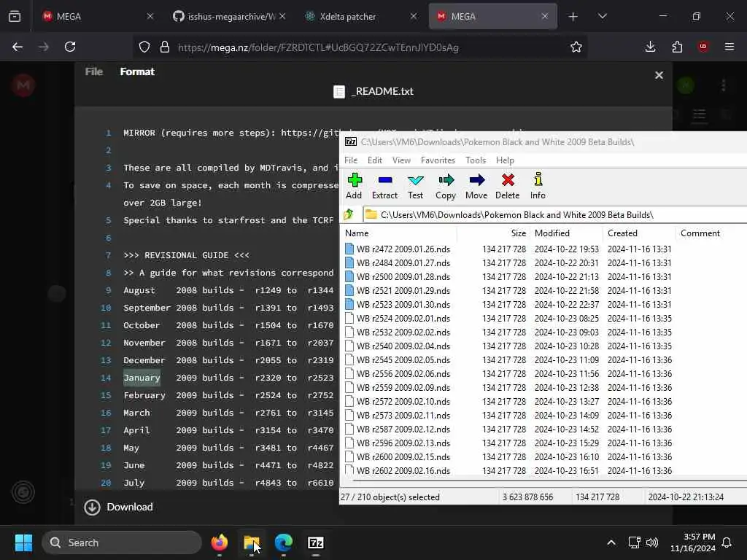Select the Copy tool in 7-Zip
Screen dimensions: 747x560
click(446, 186)
